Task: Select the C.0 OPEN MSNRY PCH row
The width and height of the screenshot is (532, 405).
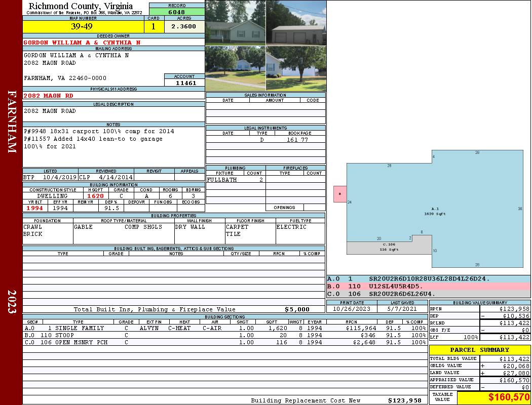Action: pos(225,342)
